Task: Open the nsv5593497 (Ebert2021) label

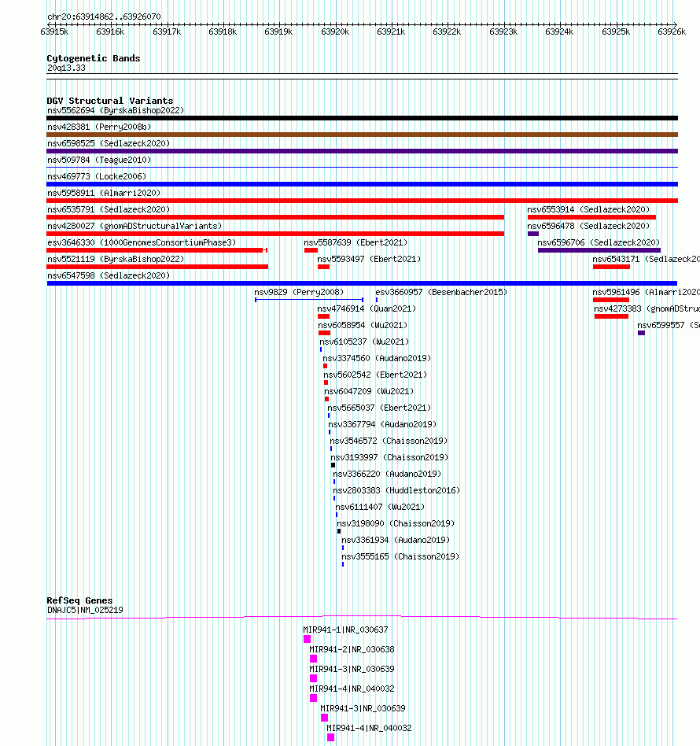Action: pos(369,259)
